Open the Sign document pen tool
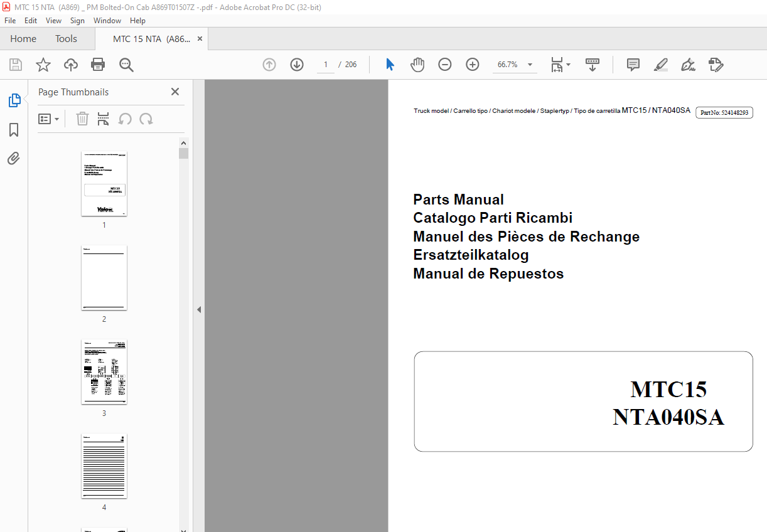Screen dimensions: 767x532 688,65
